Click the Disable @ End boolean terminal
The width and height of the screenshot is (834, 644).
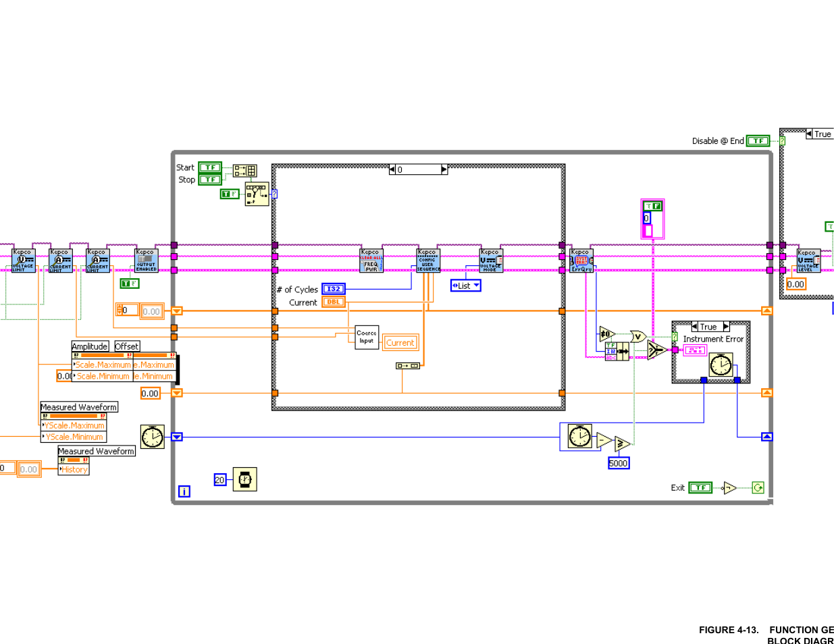point(758,140)
